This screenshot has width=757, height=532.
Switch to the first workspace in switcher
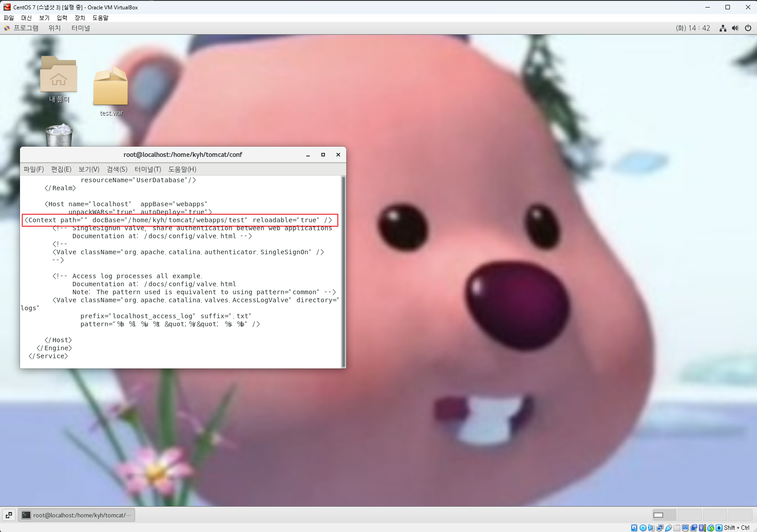coord(664,515)
